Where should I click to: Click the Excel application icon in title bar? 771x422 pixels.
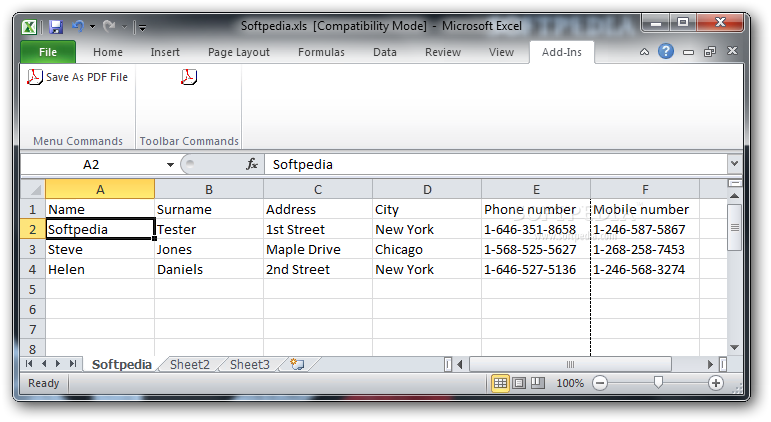pos(29,27)
